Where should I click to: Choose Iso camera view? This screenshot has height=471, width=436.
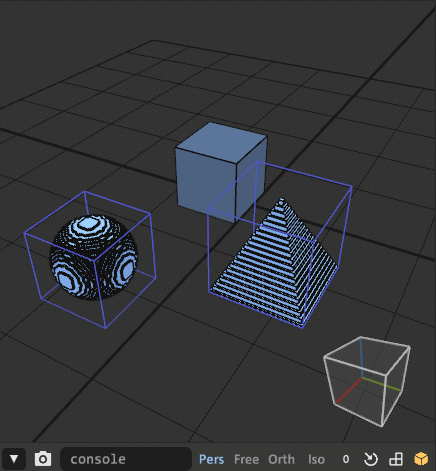(316, 459)
